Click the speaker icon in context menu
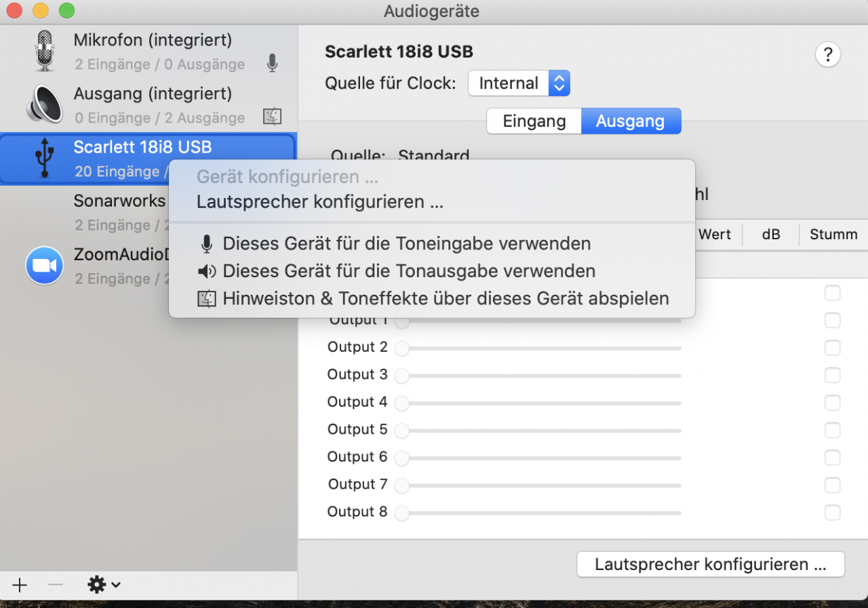Viewport: 868px width, 608px height. tap(207, 272)
